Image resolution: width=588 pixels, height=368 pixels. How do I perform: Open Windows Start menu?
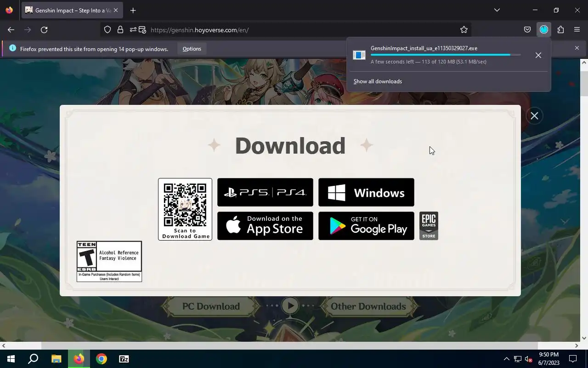click(x=11, y=359)
